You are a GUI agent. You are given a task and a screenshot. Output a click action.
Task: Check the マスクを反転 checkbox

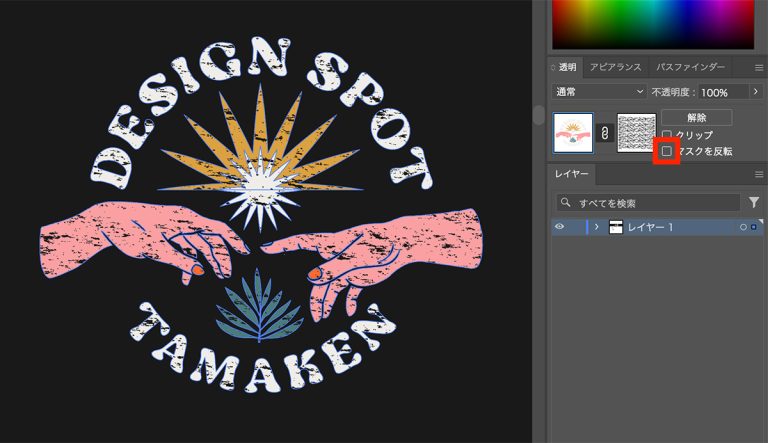(667, 151)
